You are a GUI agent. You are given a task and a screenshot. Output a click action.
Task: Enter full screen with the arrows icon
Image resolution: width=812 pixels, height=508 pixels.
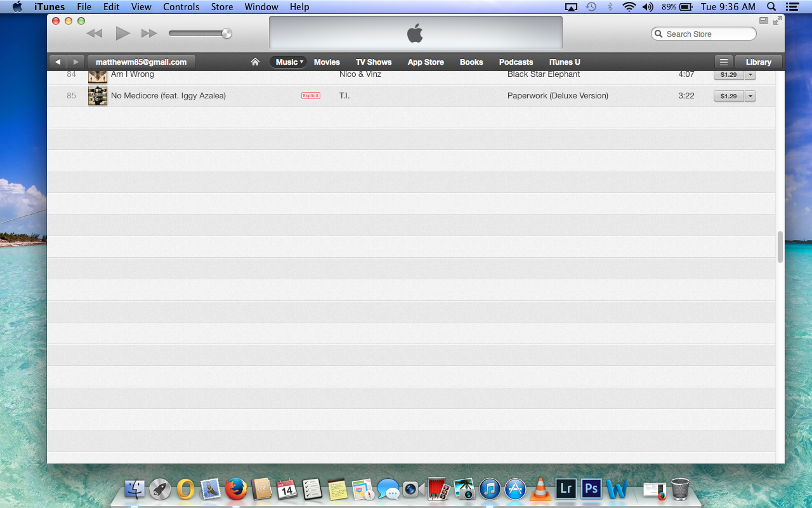pyautogui.click(x=778, y=20)
